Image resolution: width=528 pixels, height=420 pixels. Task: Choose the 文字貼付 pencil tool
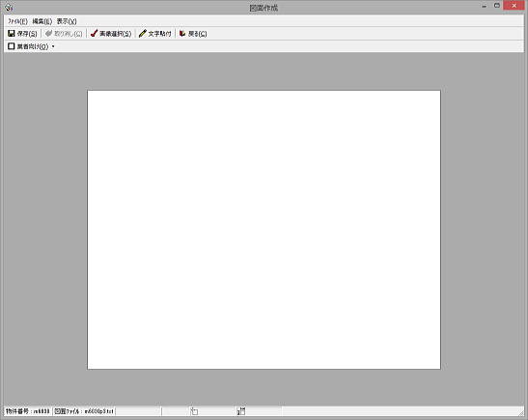(x=155, y=34)
